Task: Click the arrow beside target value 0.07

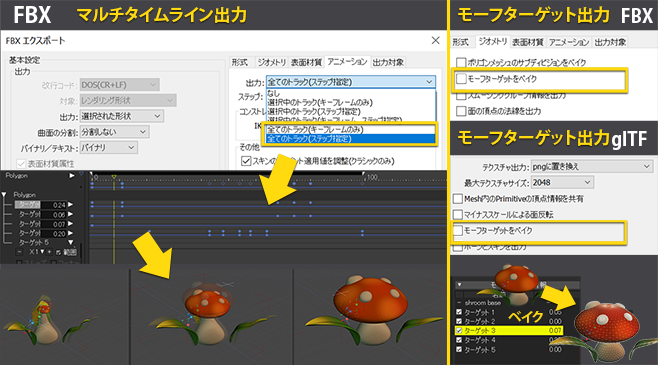Action: click(x=70, y=224)
